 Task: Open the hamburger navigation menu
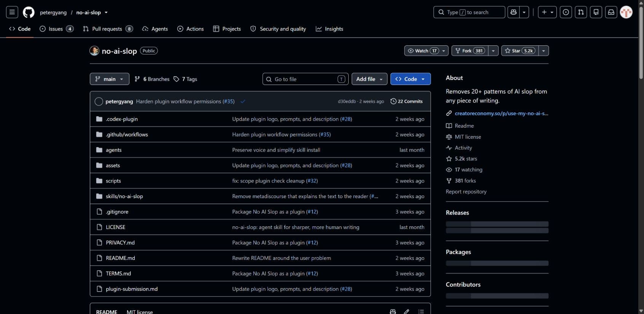click(12, 12)
